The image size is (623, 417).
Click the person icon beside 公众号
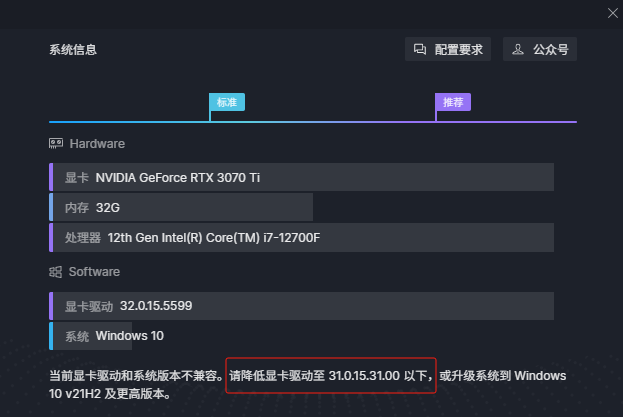point(518,49)
